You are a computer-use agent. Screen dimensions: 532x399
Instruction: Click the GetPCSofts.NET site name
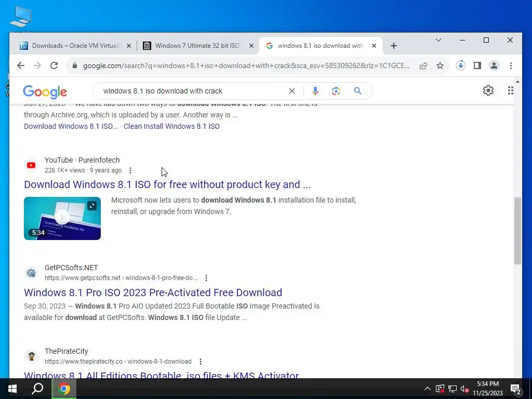click(x=71, y=268)
